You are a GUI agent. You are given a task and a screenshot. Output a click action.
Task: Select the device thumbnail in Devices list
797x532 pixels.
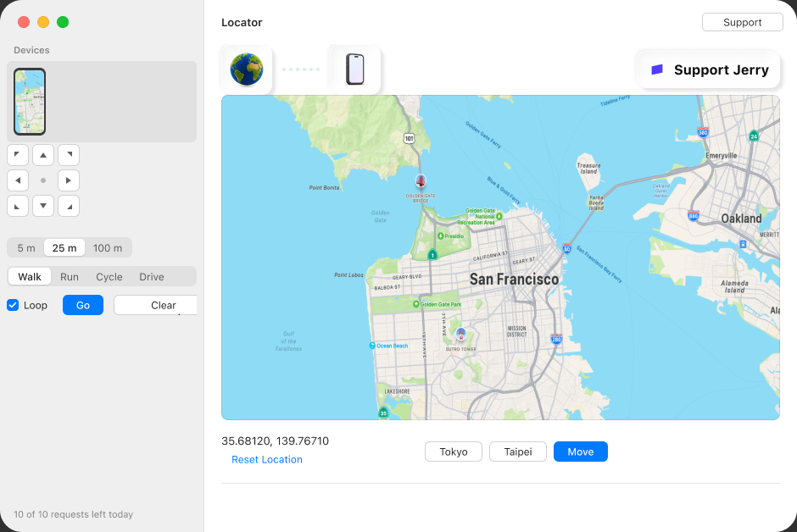tap(30, 102)
